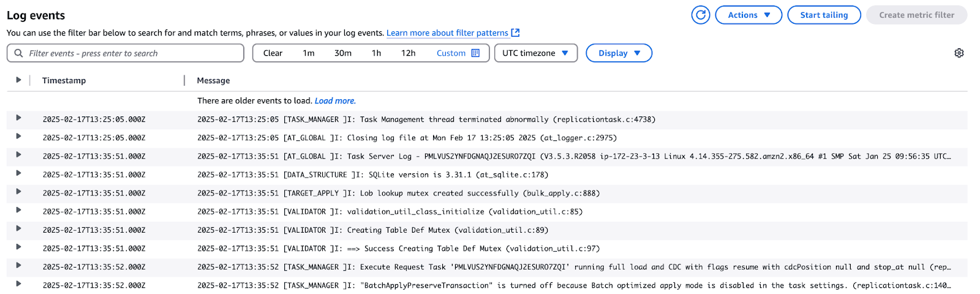Expand the Lob lookup mutex row
Screen dimensions: 980x294
pyautogui.click(x=18, y=191)
